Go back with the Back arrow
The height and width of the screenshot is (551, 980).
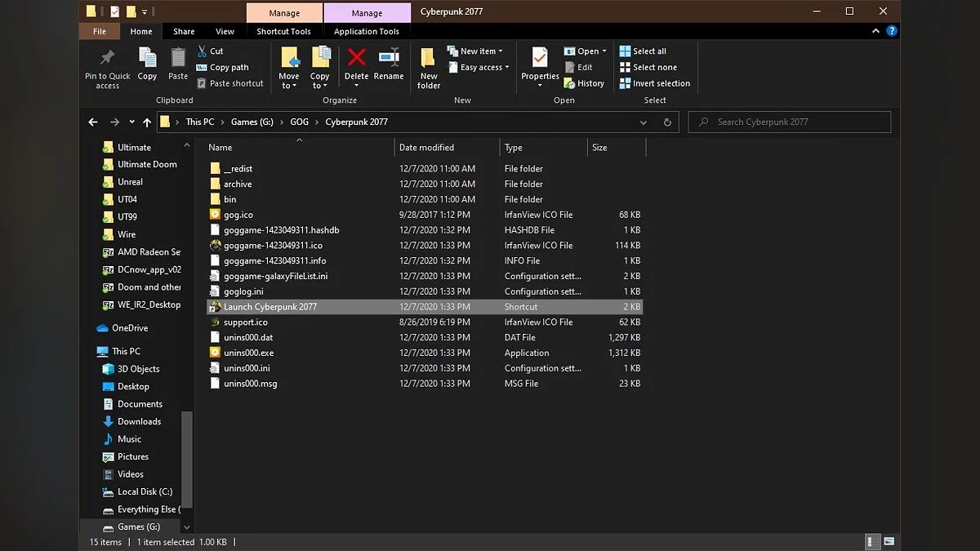tap(93, 122)
